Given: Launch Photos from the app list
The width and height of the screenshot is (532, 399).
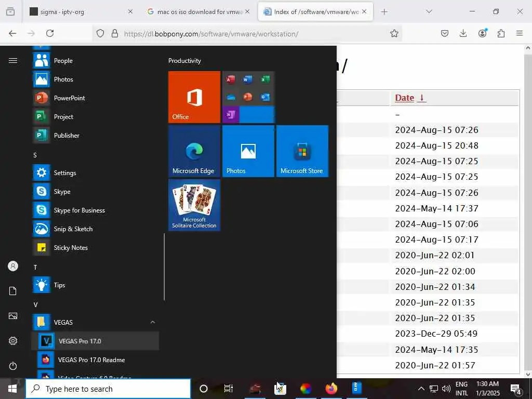Looking at the screenshot, I should click(x=96, y=79).
